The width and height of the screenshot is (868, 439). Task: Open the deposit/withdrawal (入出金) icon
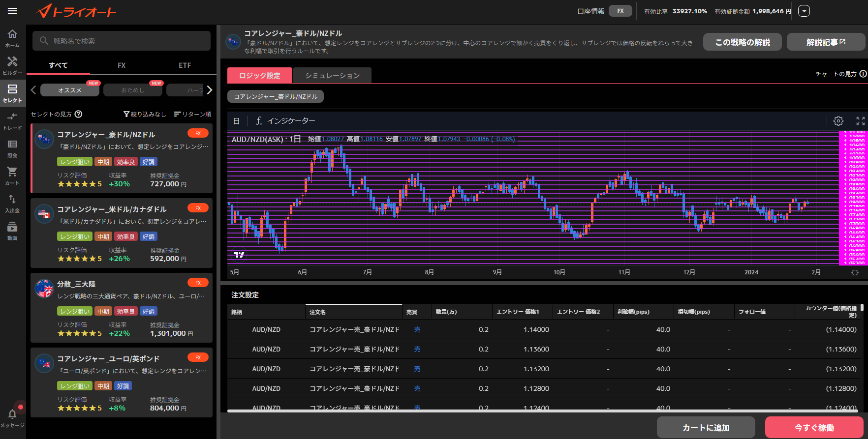[12, 203]
